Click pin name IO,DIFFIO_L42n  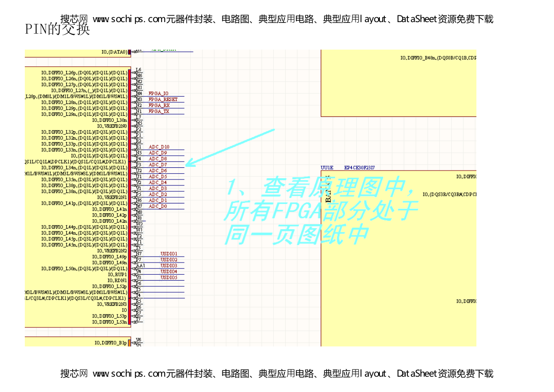click(110, 221)
